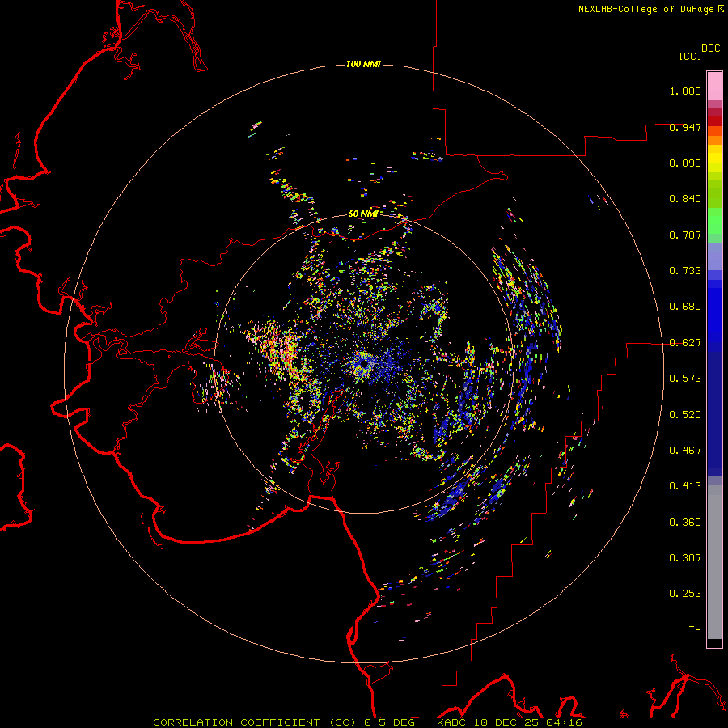Click the 0.840 color scale value
Image resolution: width=728 pixels, height=728 pixels.
[685, 199]
